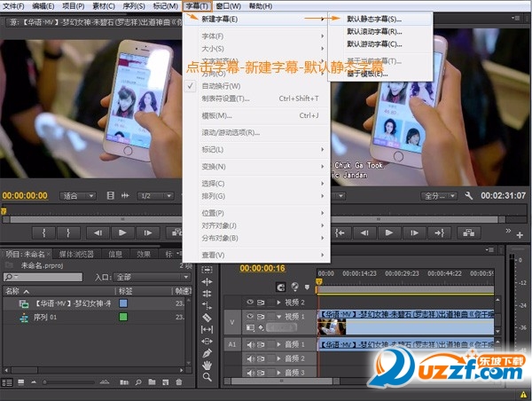532x401 pixels.
Task: Mute the 音频 2 track speaker
Action: pos(250,358)
